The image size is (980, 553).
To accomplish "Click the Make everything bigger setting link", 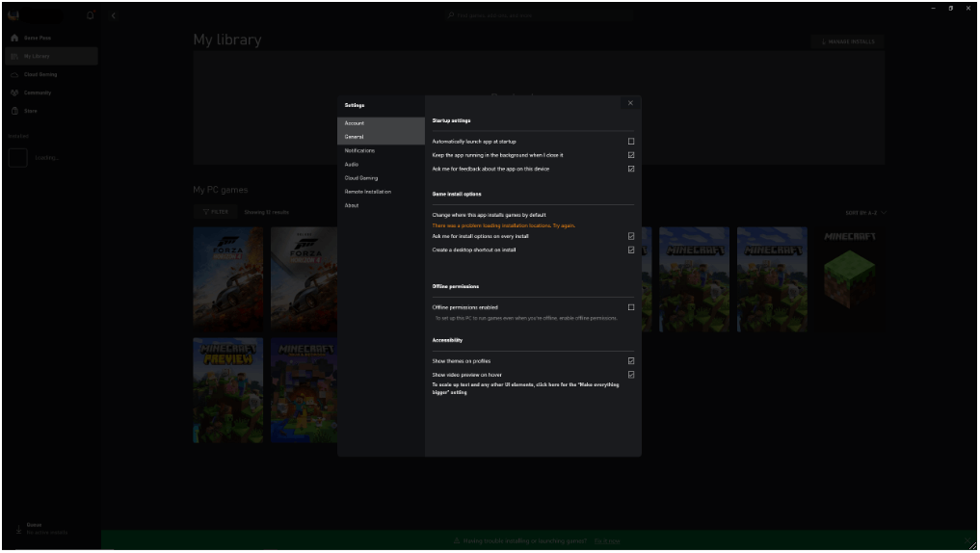I will pyautogui.click(x=525, y=388).
